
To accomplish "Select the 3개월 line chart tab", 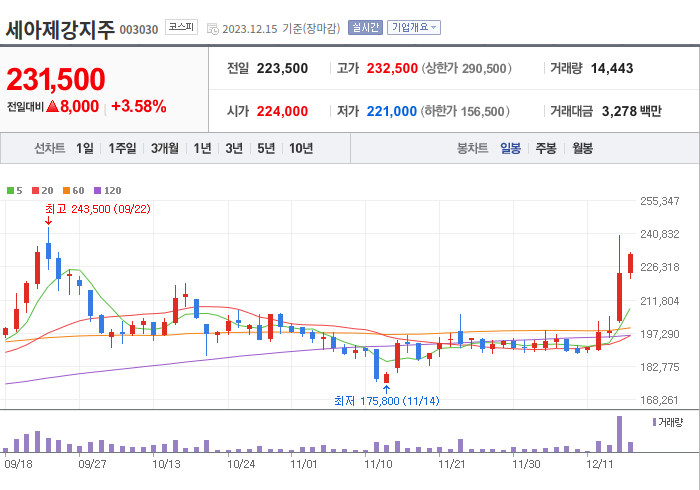I will (165, 148).
